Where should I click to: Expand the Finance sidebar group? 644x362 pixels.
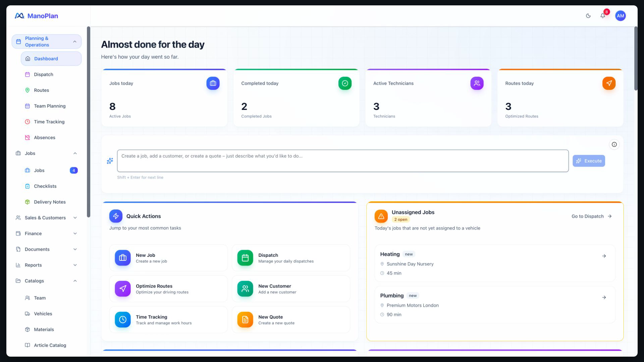pos(47,233)
